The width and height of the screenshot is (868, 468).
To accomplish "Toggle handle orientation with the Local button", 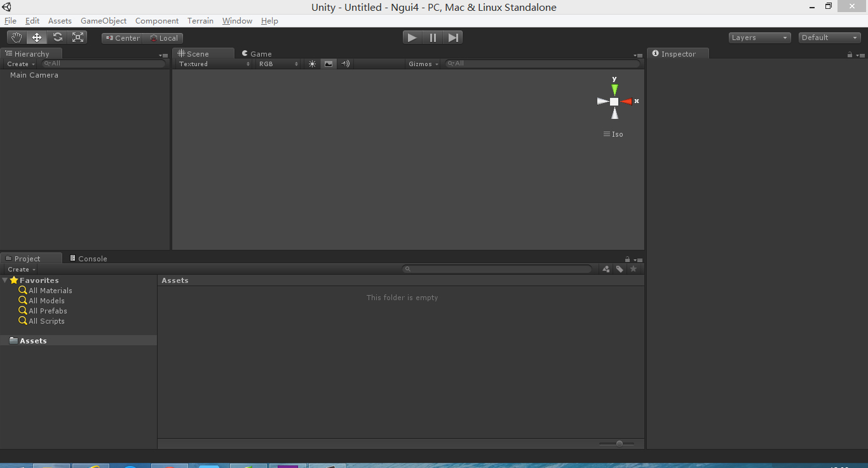I will [164, 38].
